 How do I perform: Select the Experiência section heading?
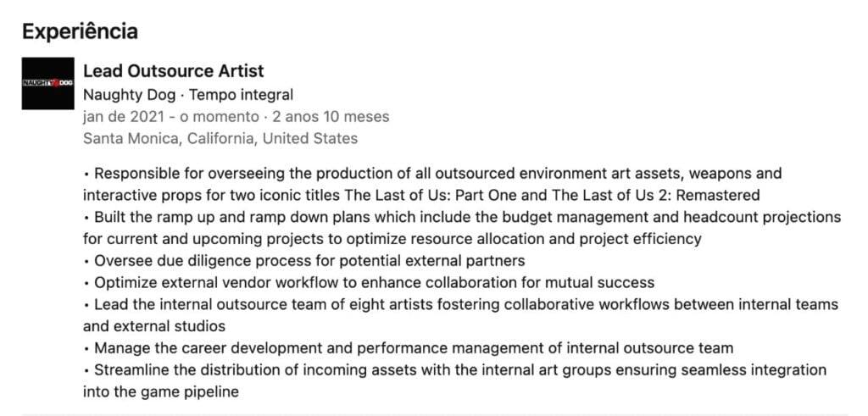pyautogui.click(x=80, y=31)
